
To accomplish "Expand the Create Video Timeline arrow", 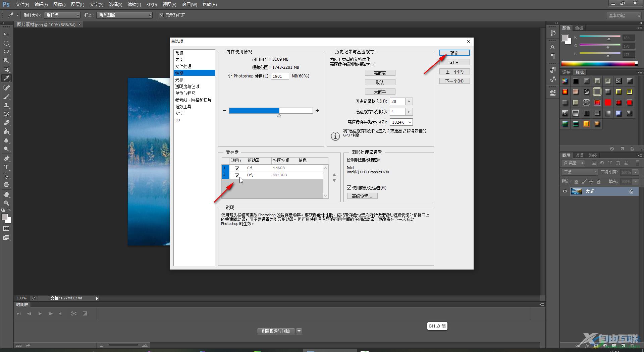I will point(299,331).
